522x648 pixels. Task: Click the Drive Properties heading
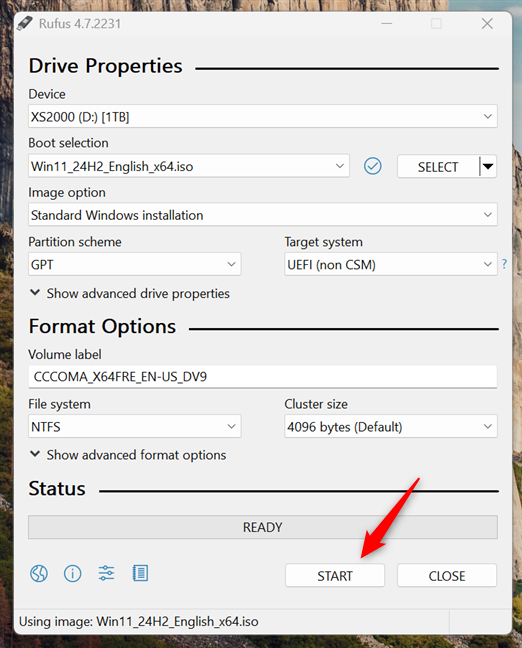[x=105, y=66]
